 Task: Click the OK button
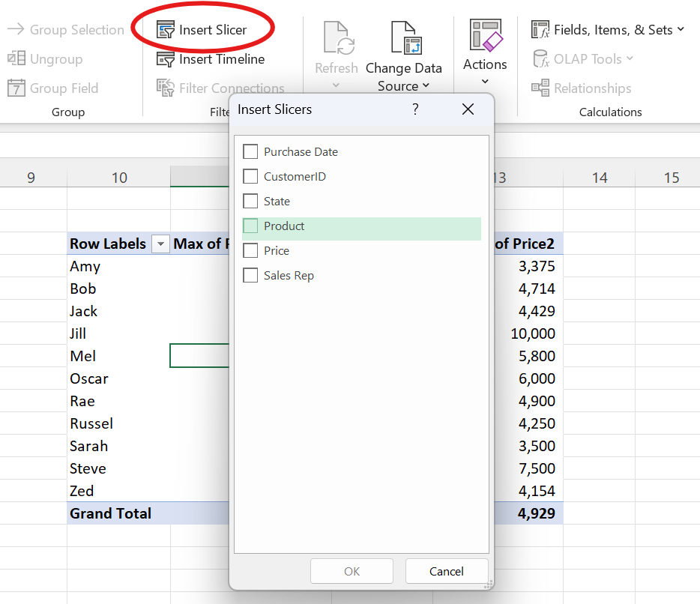[351, 571]
